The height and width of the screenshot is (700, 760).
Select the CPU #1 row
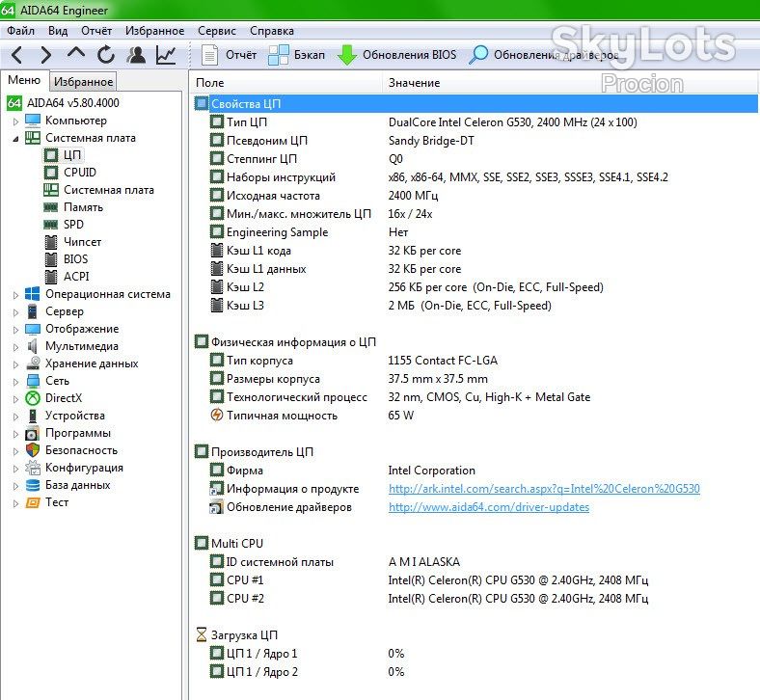(x=475, y=580)
